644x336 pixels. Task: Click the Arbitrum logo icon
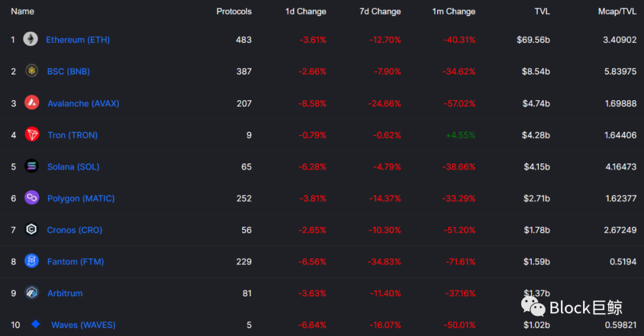pos(32,293)
